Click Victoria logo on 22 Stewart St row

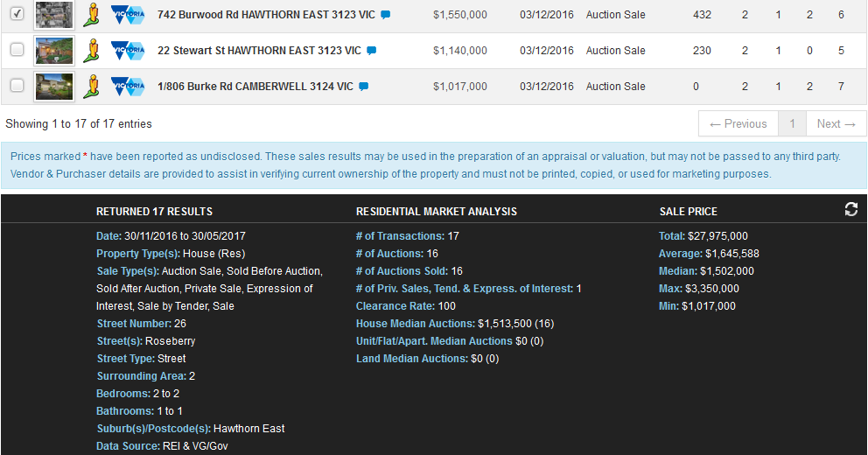click(x=127, y=51)
